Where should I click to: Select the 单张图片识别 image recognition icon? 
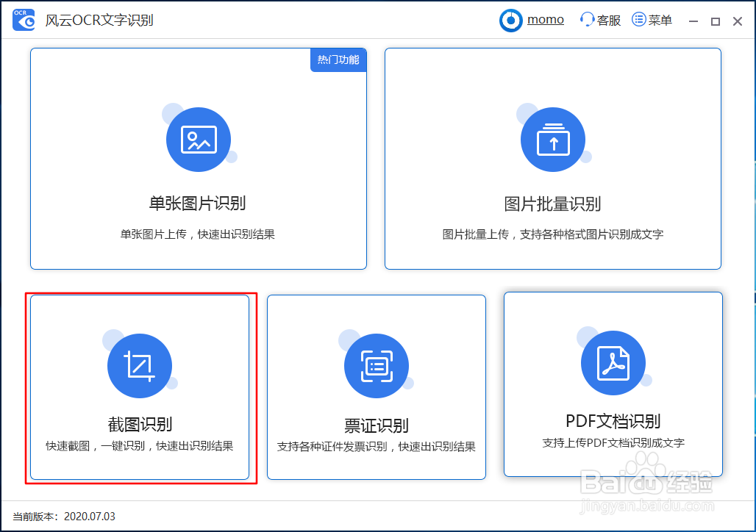199,139
